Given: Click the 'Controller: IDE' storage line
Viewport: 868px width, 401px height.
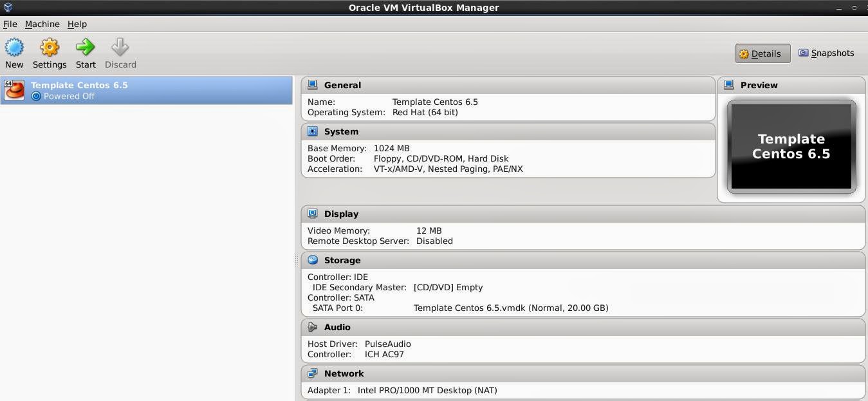Looking at the screenshot, I should [x=338, y=277].
